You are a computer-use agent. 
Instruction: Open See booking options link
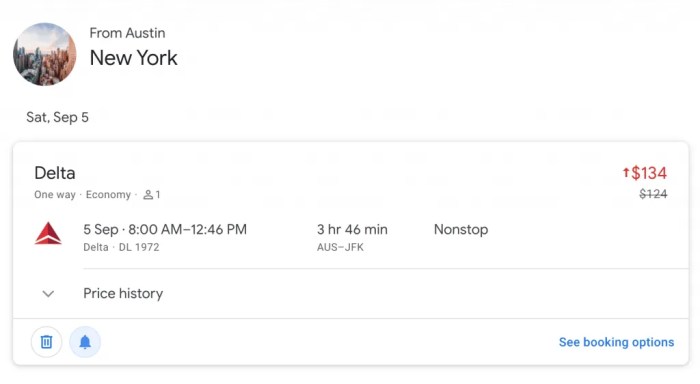617,342
